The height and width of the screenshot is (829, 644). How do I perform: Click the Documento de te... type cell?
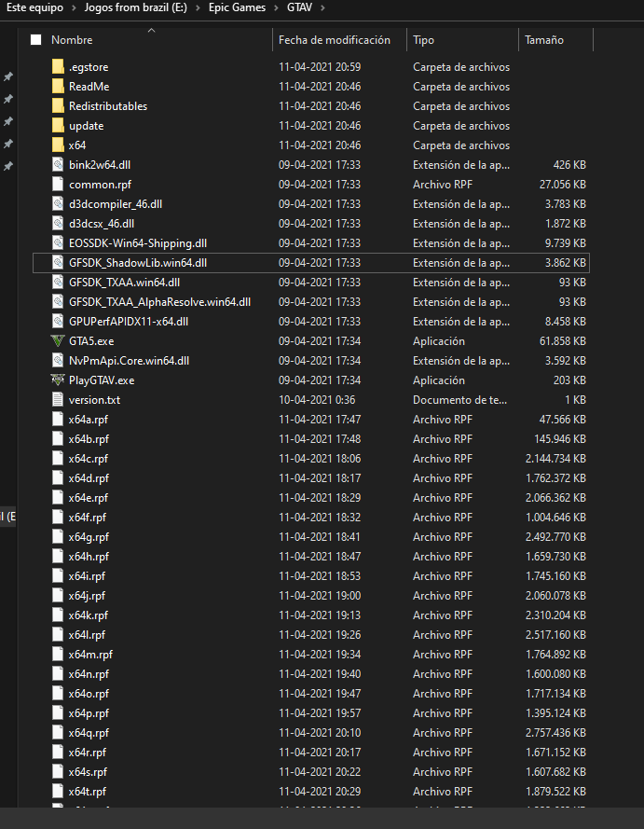click(x=460, y=400)
